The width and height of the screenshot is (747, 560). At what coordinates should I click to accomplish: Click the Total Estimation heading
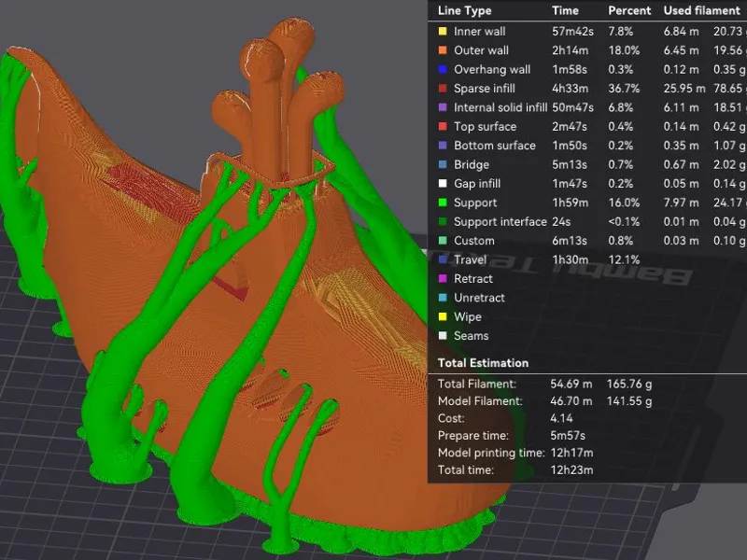coord(483,363)
